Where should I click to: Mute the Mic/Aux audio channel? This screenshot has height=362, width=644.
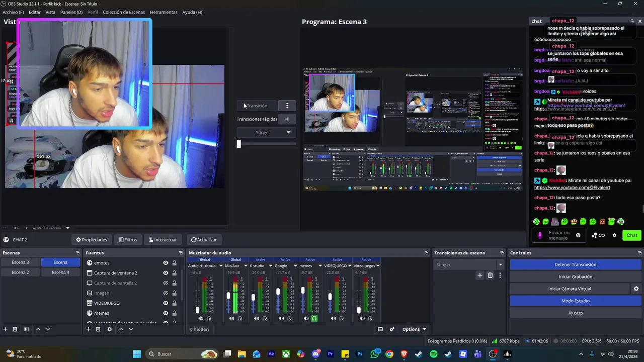[x=231, y=318]
